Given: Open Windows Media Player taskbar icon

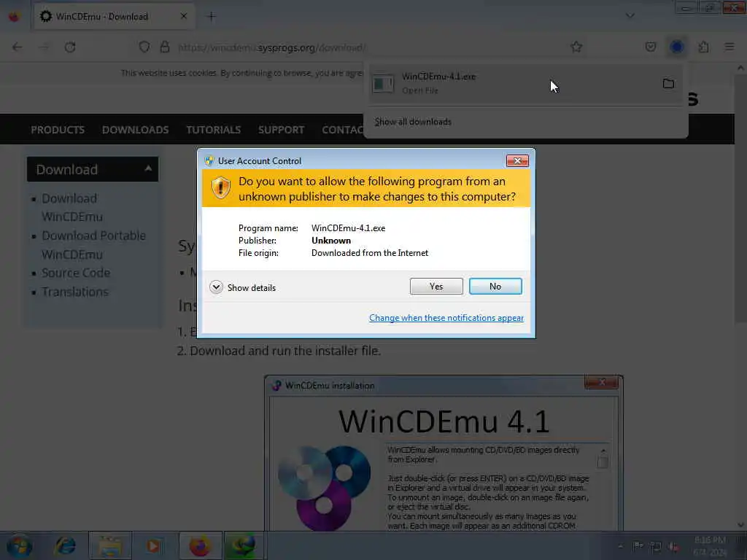Looking at the screenshot, I should pos(153,545).
